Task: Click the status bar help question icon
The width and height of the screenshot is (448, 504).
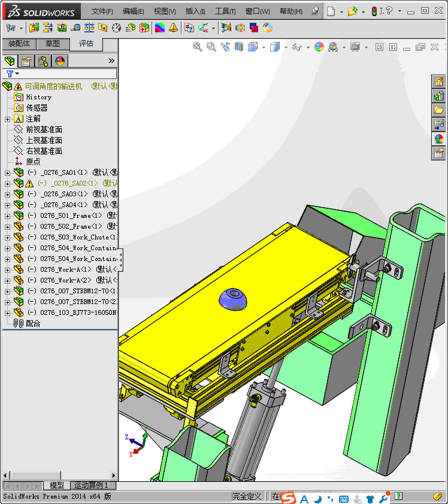Action: click(x=399, y=496)
